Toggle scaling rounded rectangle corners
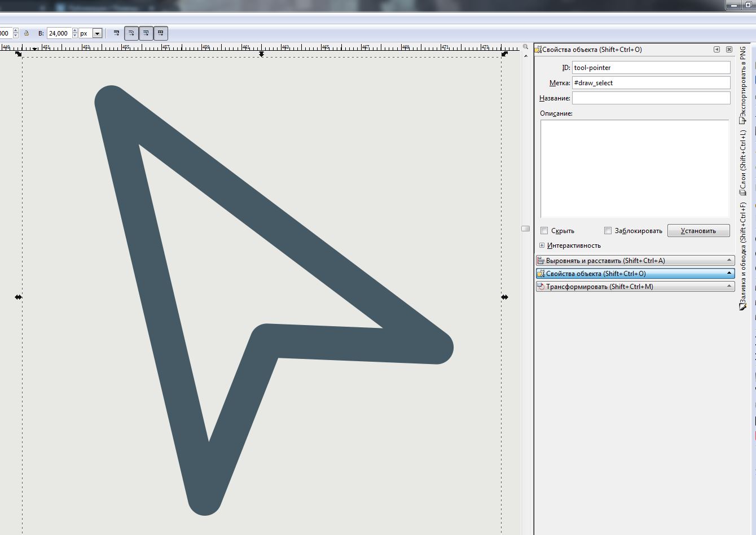This screenshot has width=756, height=535. (x=131, y=33)
